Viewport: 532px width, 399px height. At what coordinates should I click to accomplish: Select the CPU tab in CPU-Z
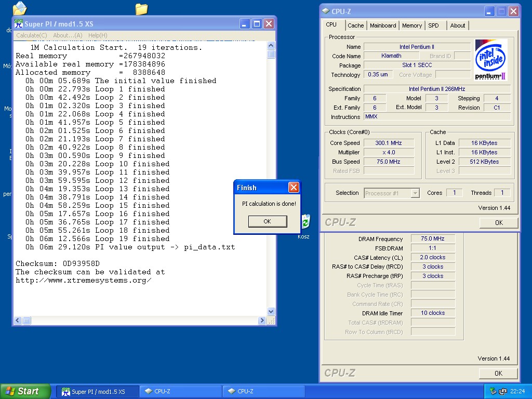pos(331,25)
